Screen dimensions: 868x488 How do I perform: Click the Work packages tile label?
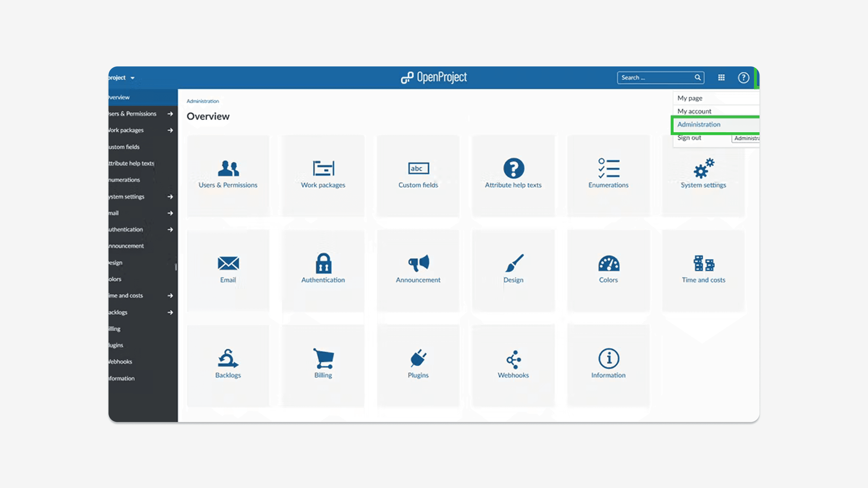coord(323,185)
